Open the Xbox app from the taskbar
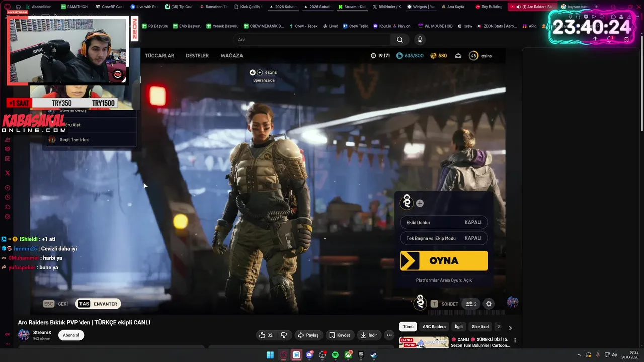This screenshot has width=644, height=362. pos(348,355)
